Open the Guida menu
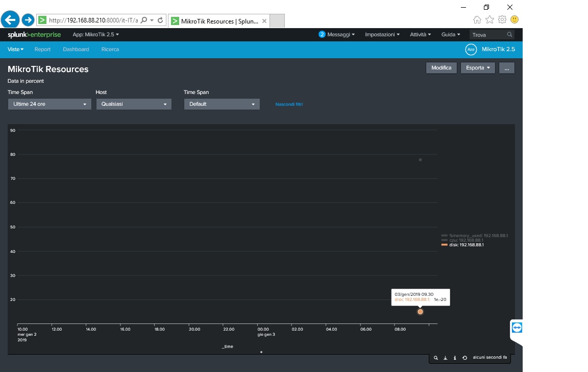The height and width of the screenshot is (372, 588). click(450, 35)
